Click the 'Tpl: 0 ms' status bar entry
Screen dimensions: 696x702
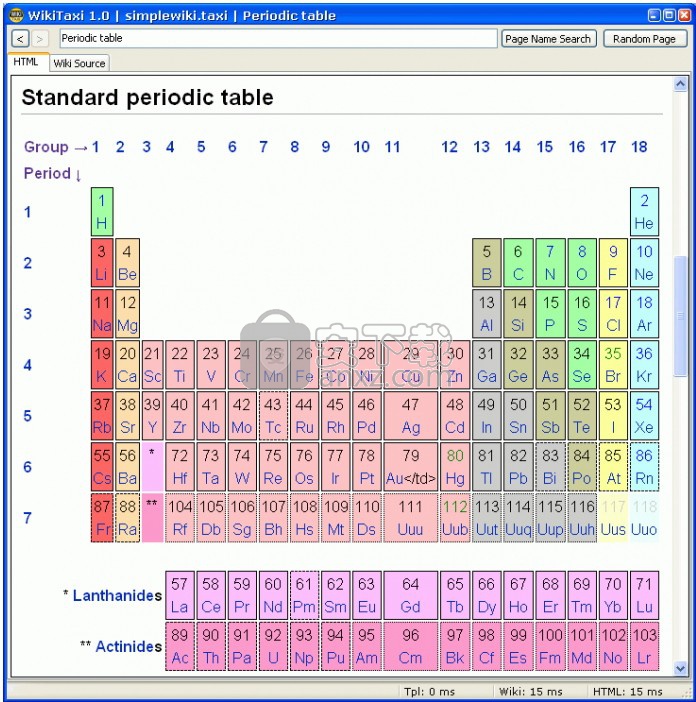click(x=429, y=691)
